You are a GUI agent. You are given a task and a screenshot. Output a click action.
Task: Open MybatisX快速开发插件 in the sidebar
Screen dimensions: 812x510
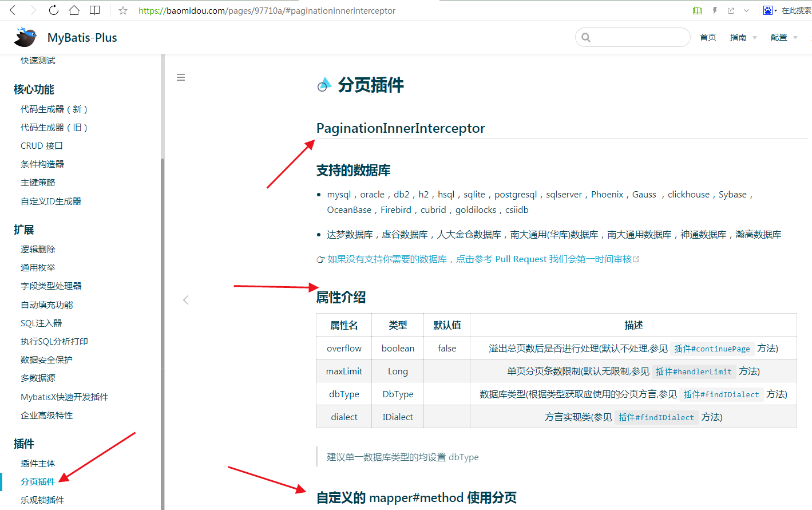click(x=64, y=397)
